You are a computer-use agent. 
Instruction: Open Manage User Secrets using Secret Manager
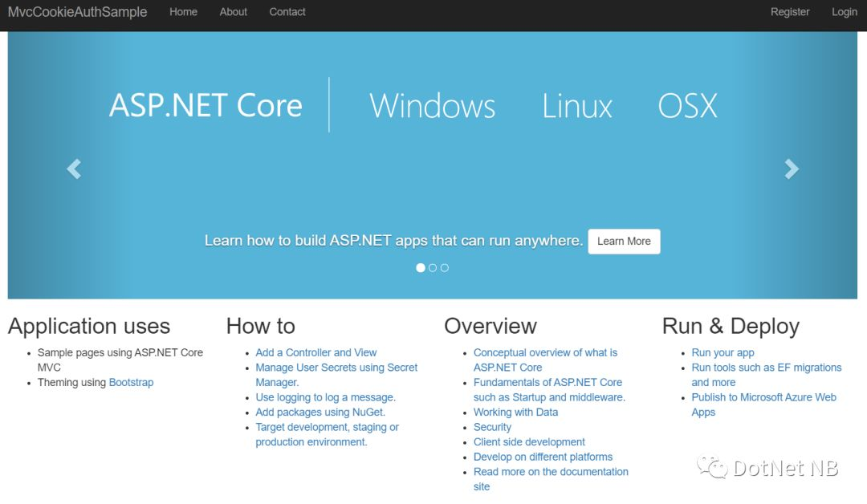[x=336, y=375]
